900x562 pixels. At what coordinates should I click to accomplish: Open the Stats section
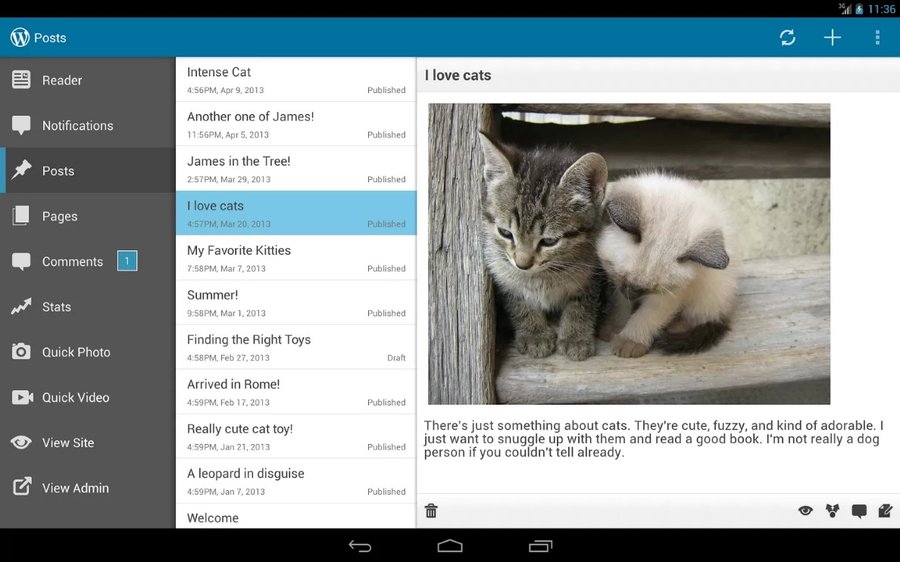88,307
